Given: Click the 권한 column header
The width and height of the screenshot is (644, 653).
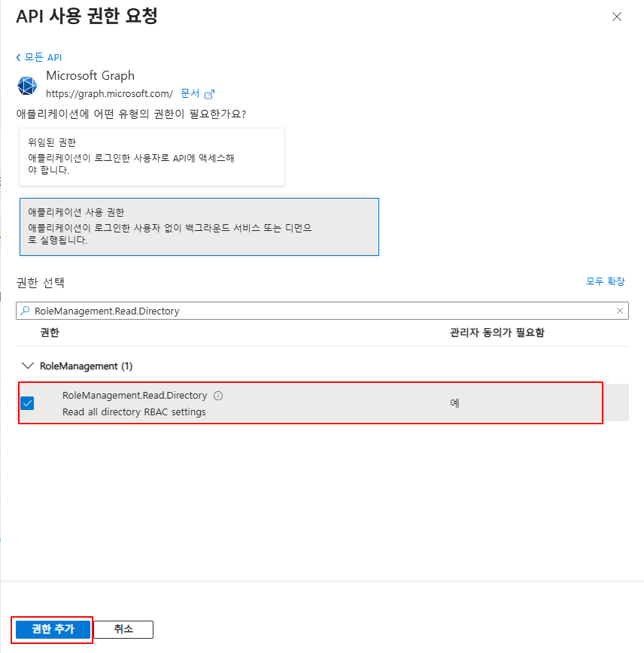Looking at the screenshot, I should pos(50,333).
